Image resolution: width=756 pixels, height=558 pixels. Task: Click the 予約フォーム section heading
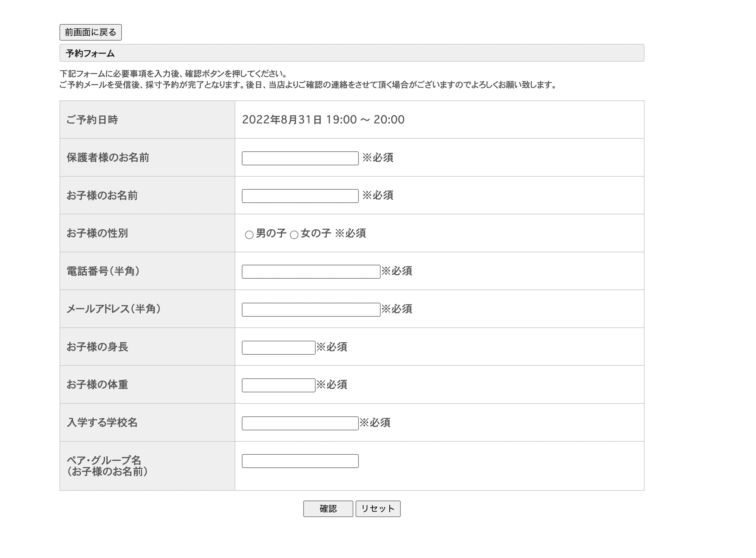[x=90, y=53]
